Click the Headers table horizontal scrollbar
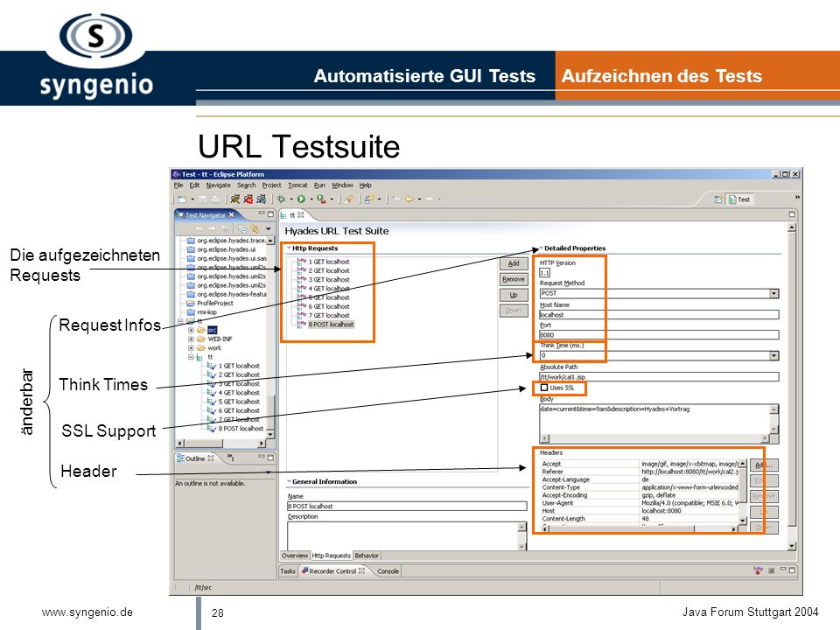Image resolution: width=840 pixels, height=630 pixels. click(640, 528)
